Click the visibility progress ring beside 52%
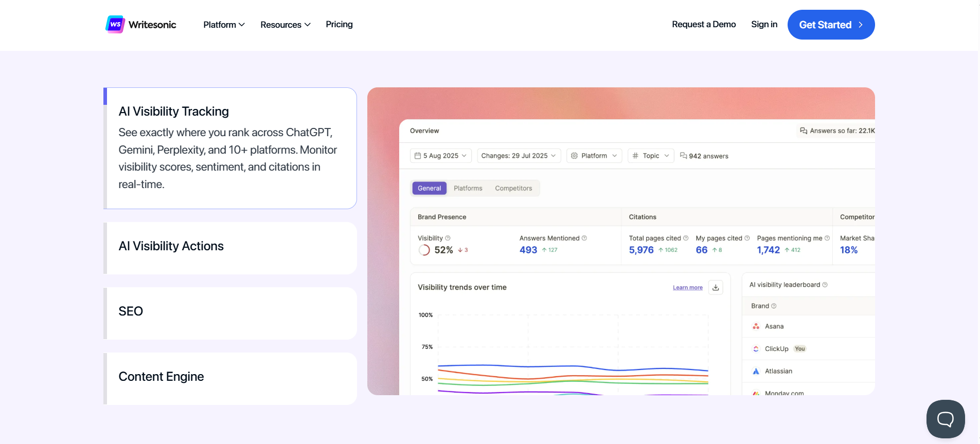This screenshot has width=980, height=444. [x=424, y=250]
